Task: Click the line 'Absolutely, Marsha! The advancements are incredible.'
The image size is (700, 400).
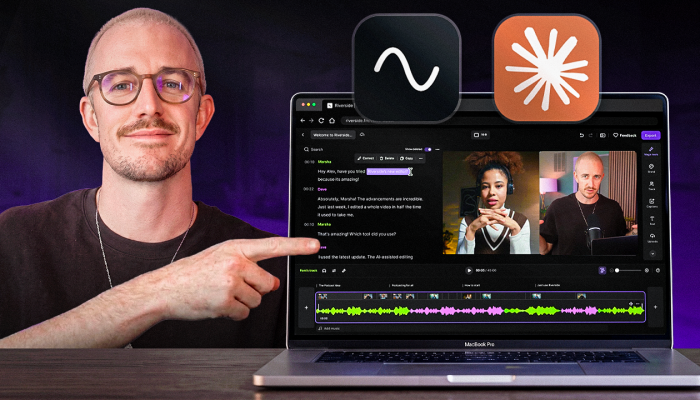Action: pos(370,199)
